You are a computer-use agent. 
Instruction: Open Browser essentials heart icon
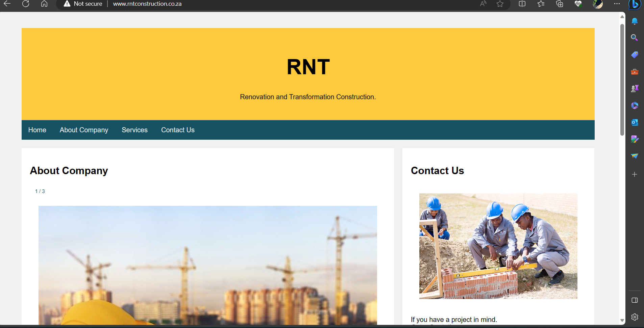coord(578,4)
